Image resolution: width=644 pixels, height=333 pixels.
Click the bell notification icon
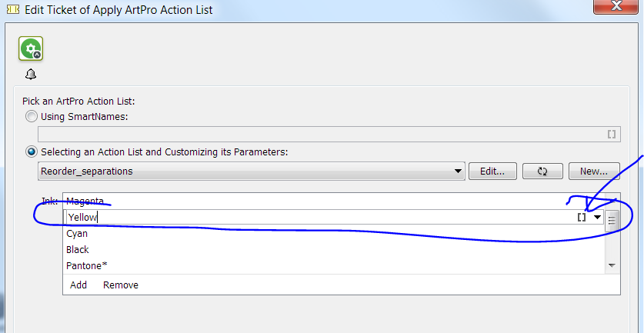(x=31, y=75)
